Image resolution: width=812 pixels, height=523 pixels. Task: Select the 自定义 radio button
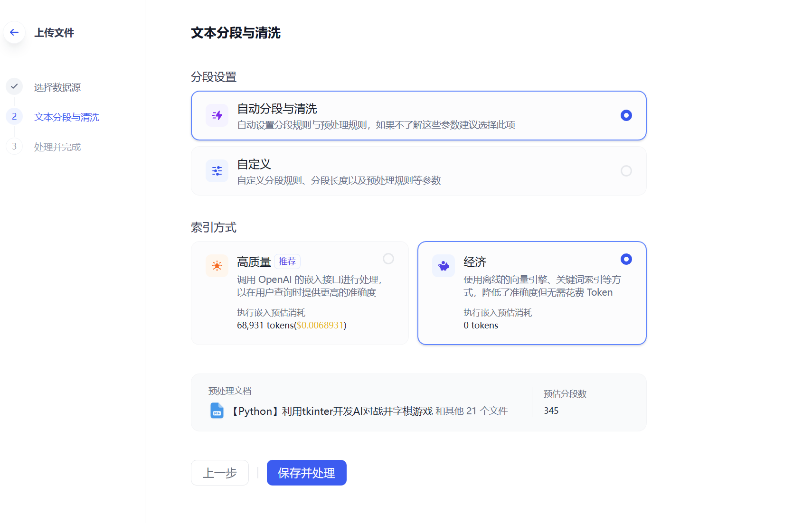626,171
